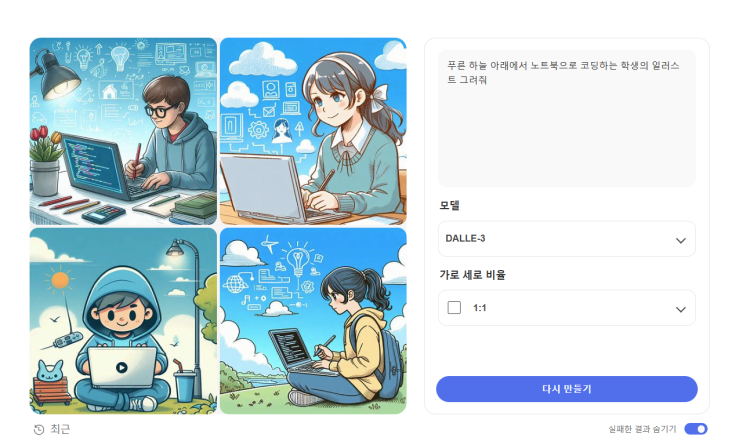Toggle the hide failed results switch
The width and height of the screenshot is (743, 445).
tap(696, 429)
